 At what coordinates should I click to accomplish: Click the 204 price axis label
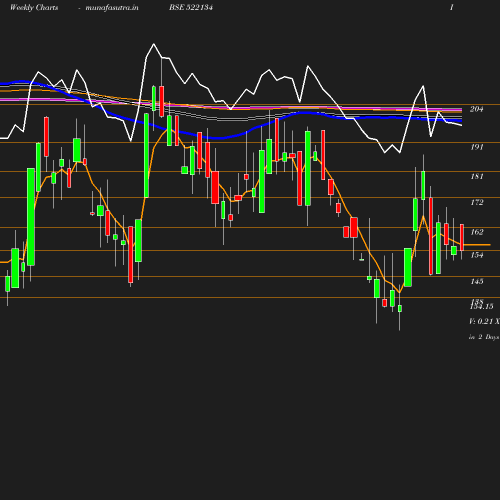tap(477, 109)
